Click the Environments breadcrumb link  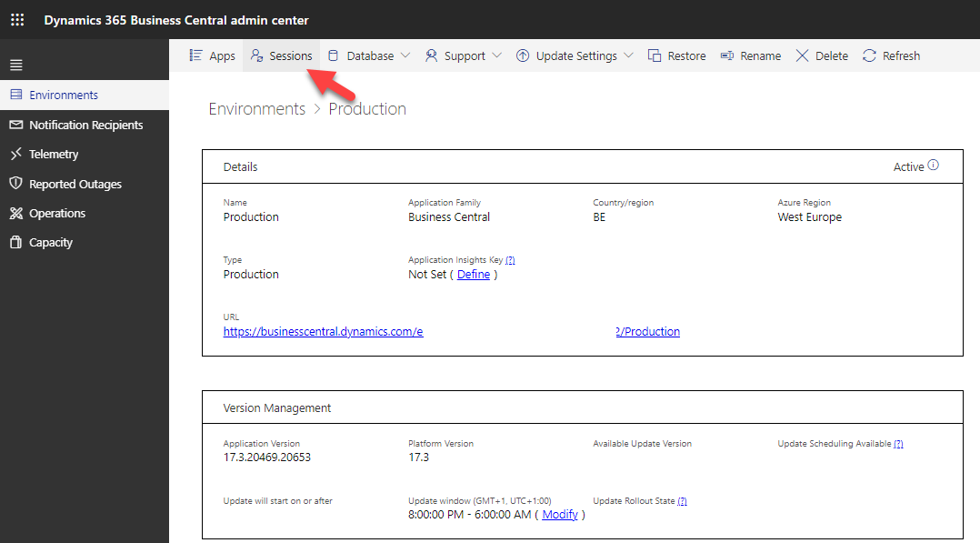point(257,109)
